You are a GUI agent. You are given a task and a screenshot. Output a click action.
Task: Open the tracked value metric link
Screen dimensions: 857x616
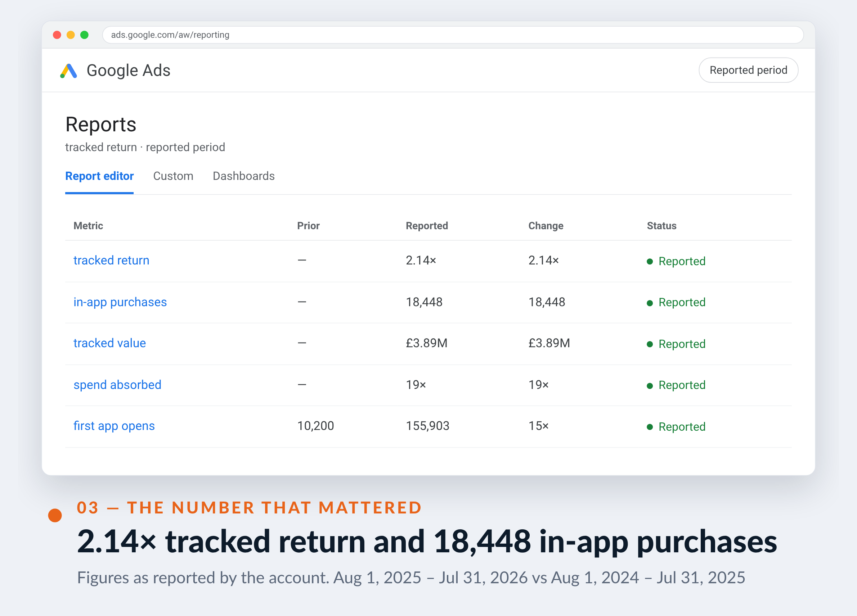(109, 343)
